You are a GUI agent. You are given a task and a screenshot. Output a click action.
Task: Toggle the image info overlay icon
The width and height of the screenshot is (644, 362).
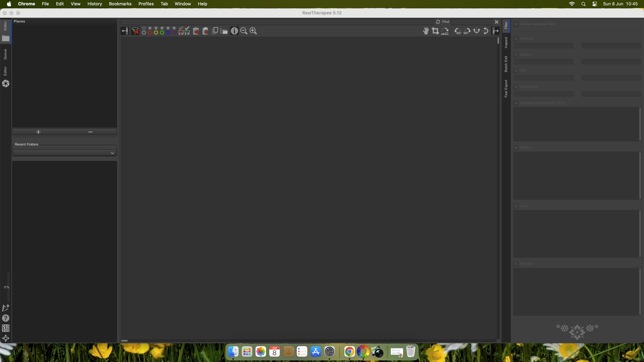point(234,31)
